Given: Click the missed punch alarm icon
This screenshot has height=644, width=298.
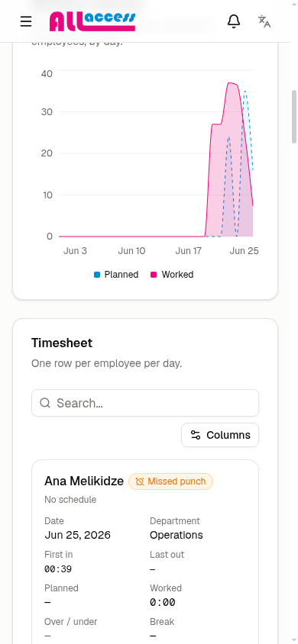Looking at the screenshot, I should point(140,481).
